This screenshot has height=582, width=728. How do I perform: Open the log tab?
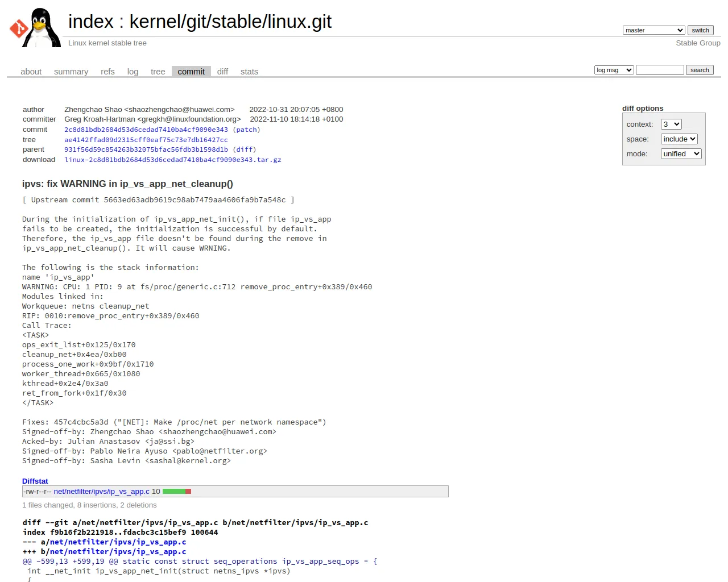tap(133, 72)
